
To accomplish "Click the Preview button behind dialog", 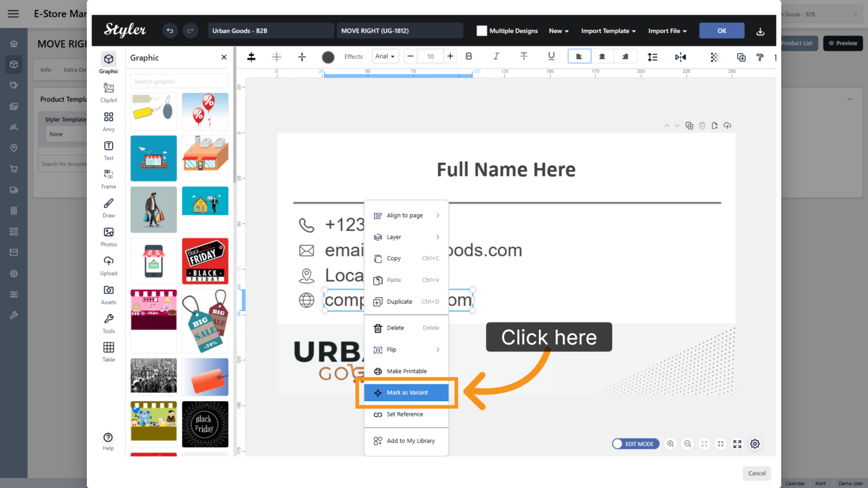I will (843, 43).
